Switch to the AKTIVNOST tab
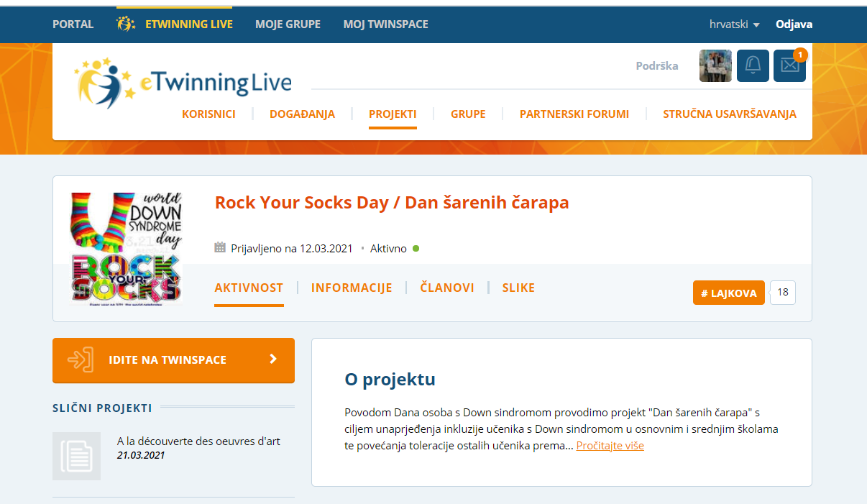867x504 pixels. (x=249, y=288)
